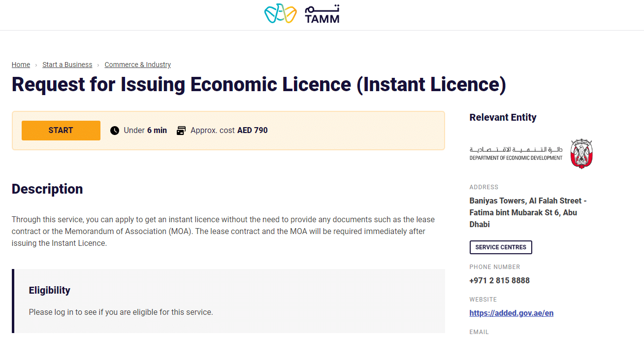The image size is (644, 337).
Task: Click the breadcrumb chevron after Home
Action: click(36, 65)
